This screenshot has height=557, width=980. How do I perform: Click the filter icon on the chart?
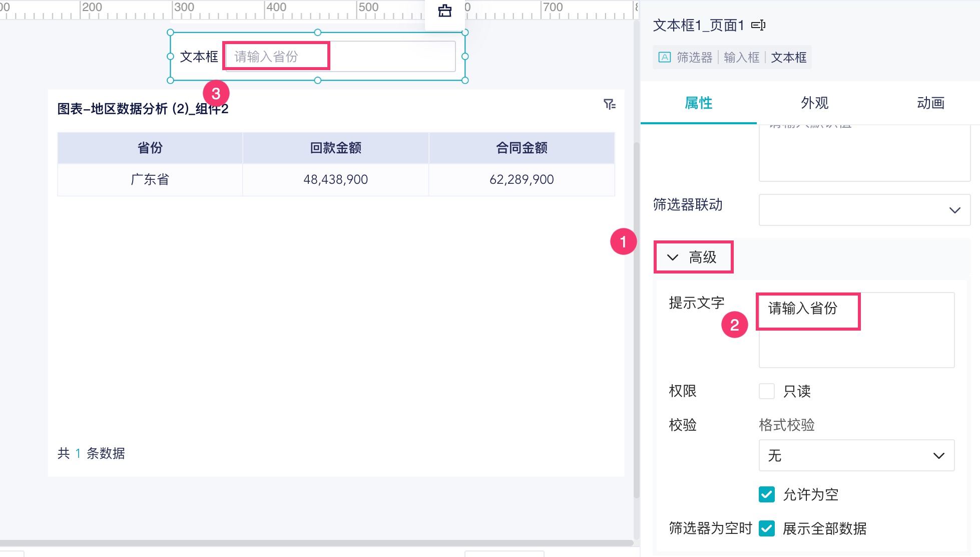click(609, 104)
